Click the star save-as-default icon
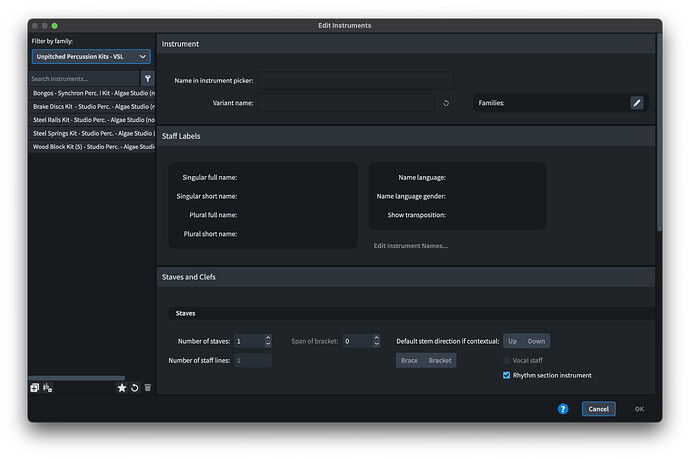The height and width of the screenshot is (458, 690). [122, 388]
